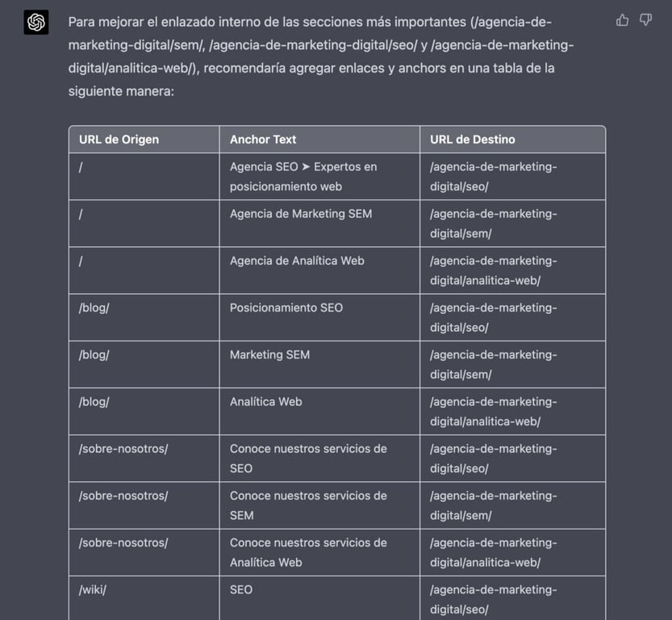Select the 'Posicionamiento SEO' anchor text cell

(x=287, y=308)
